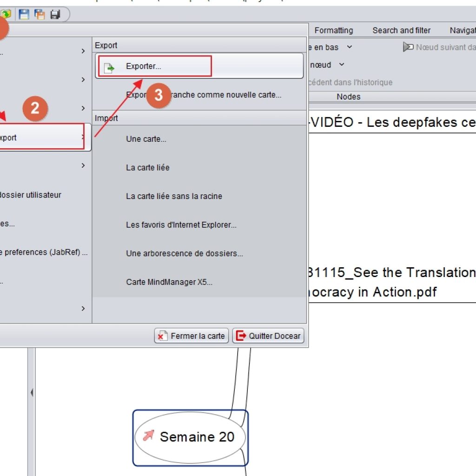Screen dimensions: 476x476
Task: Click the Save All stacked disks icon
Action: coord(40,14)
